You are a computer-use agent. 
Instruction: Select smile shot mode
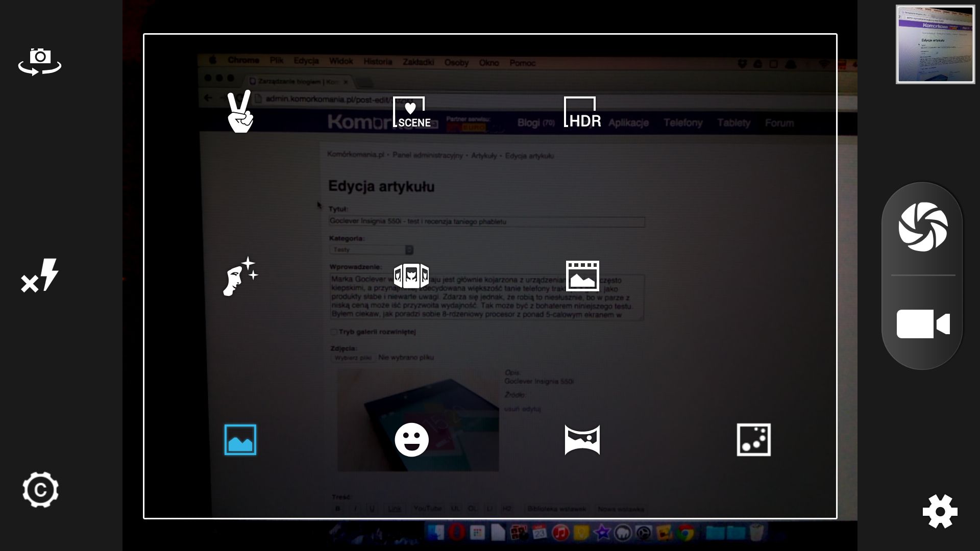[411, 439]
